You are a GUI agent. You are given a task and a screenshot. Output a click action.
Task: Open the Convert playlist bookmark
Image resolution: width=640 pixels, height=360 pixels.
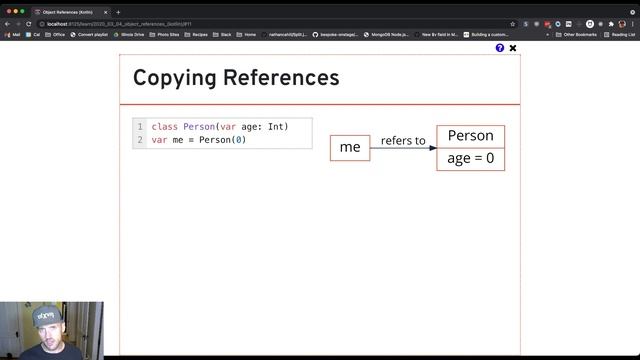[x=89, y=35]
